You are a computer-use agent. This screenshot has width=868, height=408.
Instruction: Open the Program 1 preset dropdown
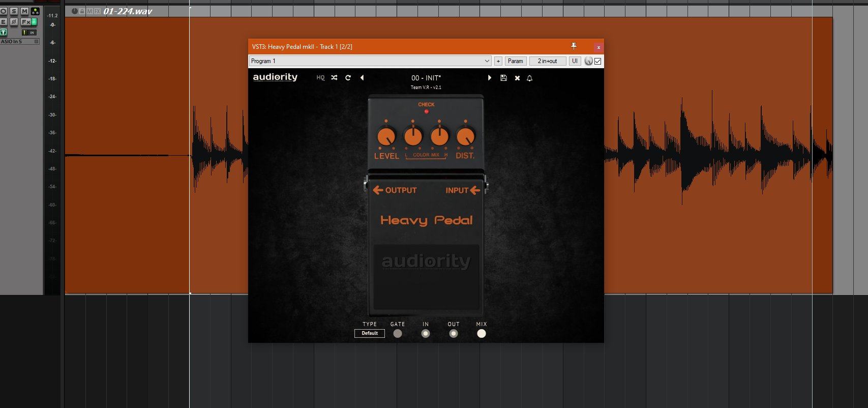click(370, 61)
